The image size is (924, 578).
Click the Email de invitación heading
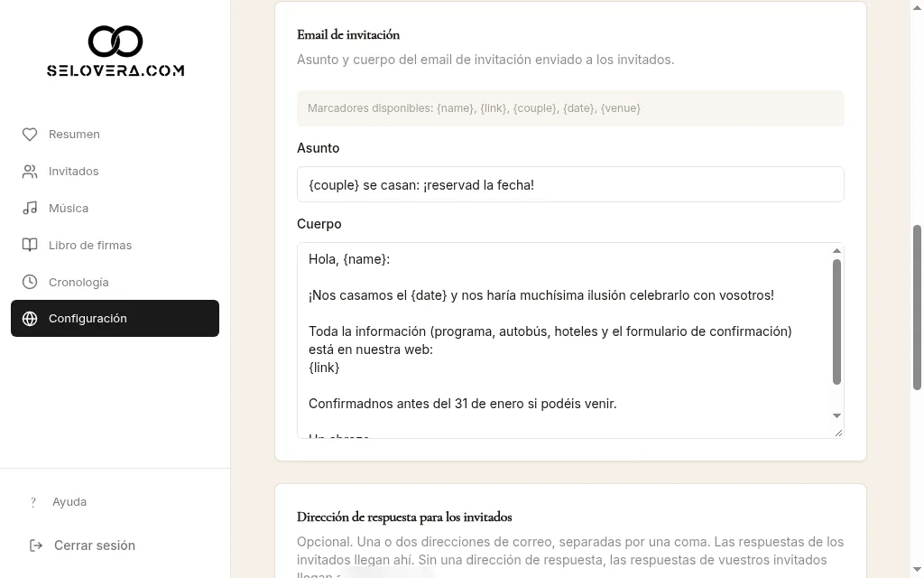pyautogui.click(x=348, y=35)
